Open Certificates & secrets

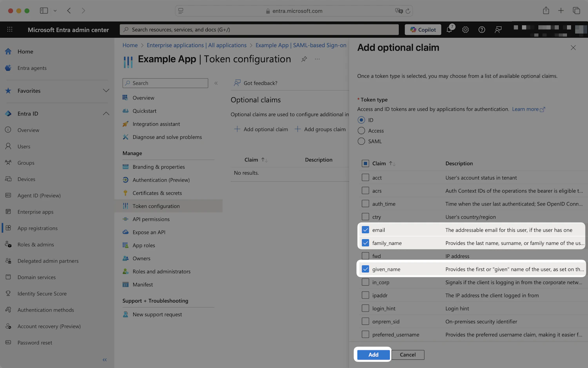[x=157, y=193]
